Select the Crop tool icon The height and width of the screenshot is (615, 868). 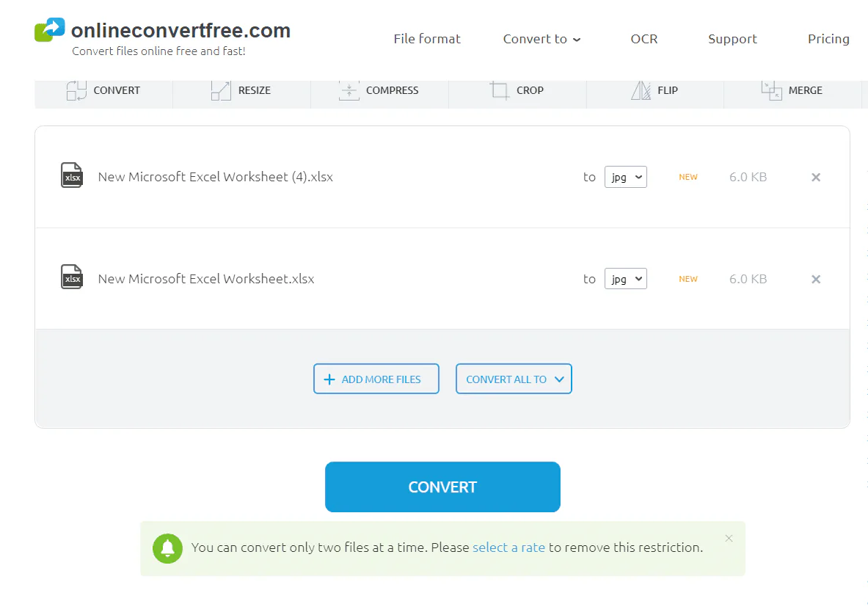tap(500, 90)
